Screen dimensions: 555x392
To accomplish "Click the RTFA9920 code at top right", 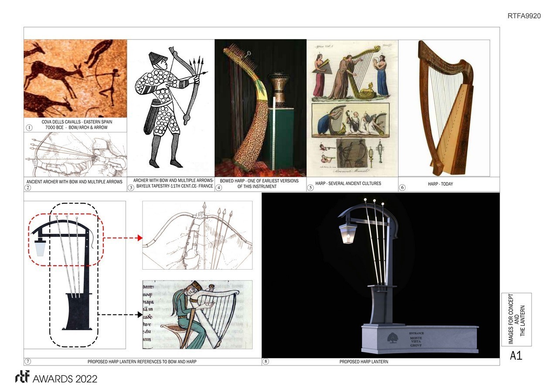I will coord(524,16).
